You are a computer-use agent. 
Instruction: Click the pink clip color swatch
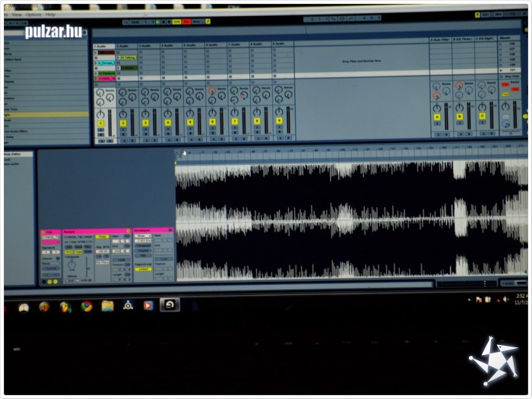50,244
